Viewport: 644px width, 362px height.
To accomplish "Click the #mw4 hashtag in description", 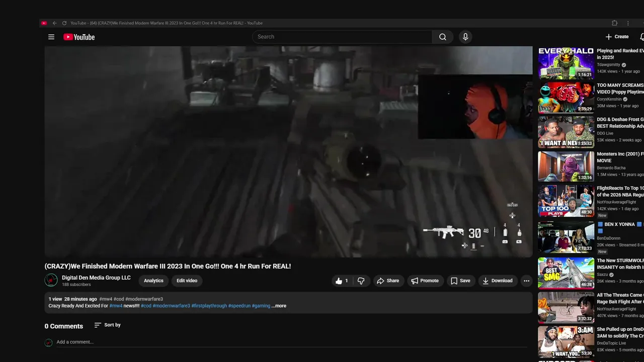I will pyautogui.click(x=116, y=306).
